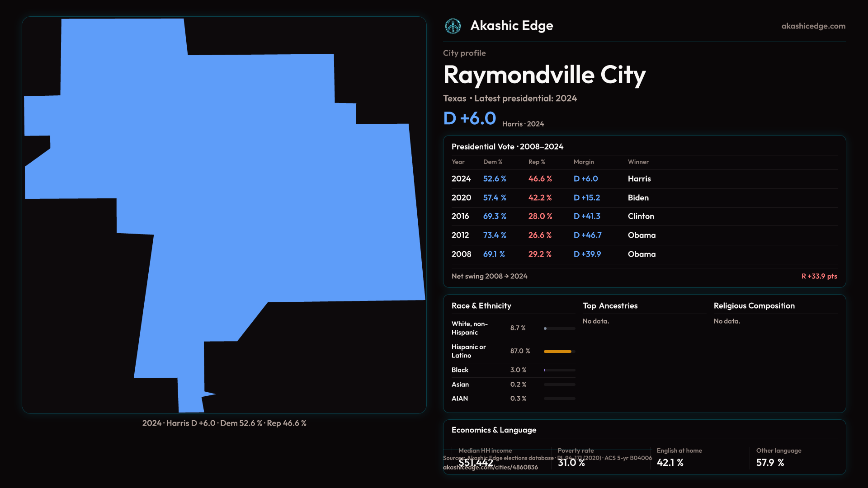Click the Akashic Edge logo icon
Viewport: 868px width, 488px height.
tap(453, 26)
